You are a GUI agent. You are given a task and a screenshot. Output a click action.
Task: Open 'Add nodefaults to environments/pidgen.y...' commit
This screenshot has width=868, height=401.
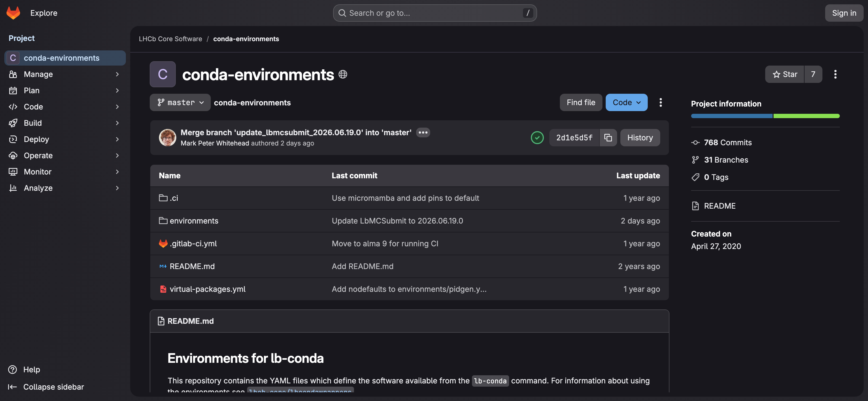coord(409,289)
